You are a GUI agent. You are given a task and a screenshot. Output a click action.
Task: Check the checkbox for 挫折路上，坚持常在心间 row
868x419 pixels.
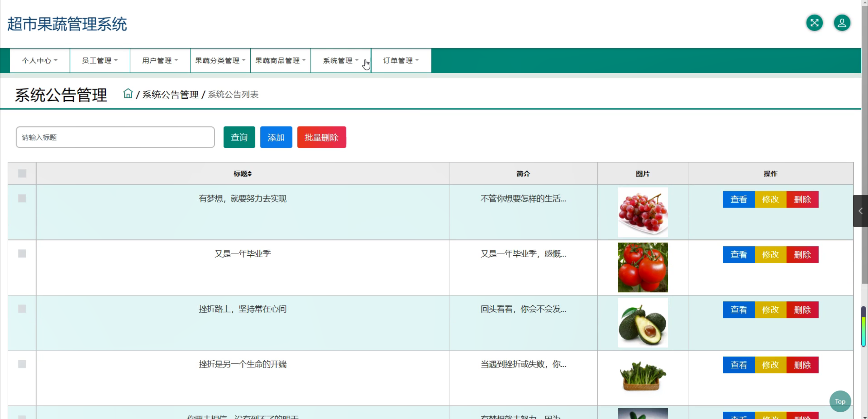point(22,309)
